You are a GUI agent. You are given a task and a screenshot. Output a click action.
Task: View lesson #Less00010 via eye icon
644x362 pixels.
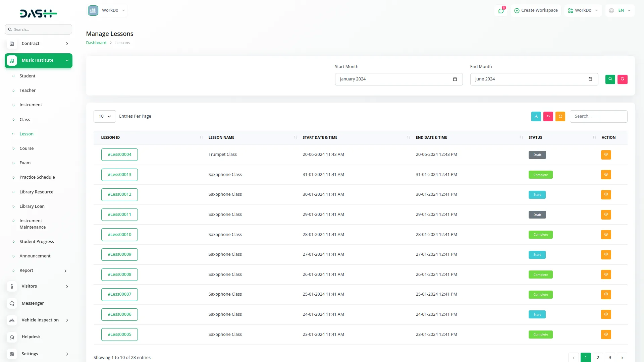(606, 235)
